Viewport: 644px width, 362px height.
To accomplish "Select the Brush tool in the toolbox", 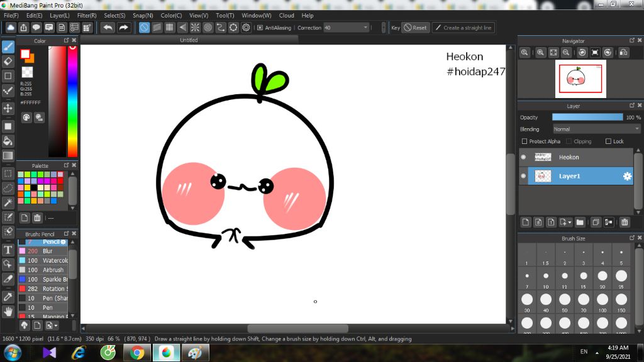I will (8, 47).
